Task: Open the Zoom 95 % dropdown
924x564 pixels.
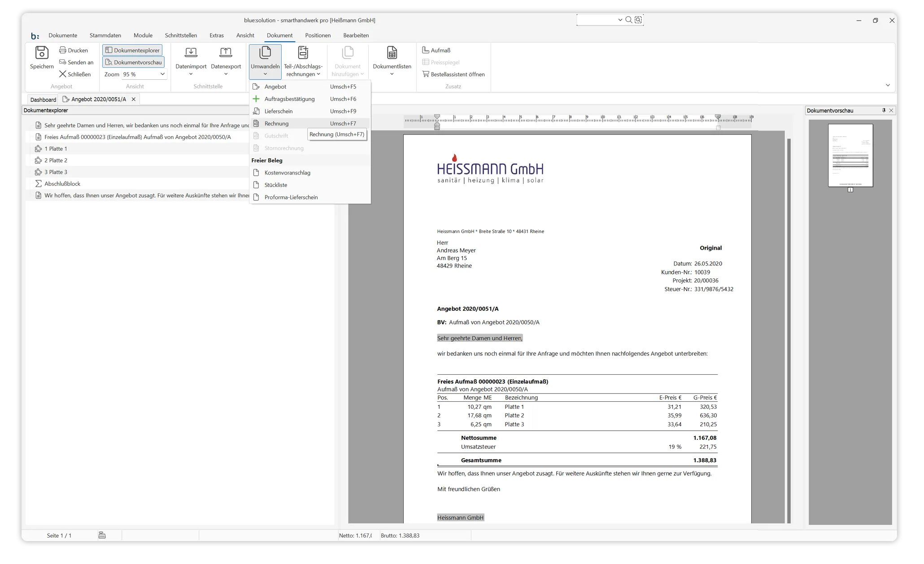Action: pyautogui.click(x=162, y=74)
